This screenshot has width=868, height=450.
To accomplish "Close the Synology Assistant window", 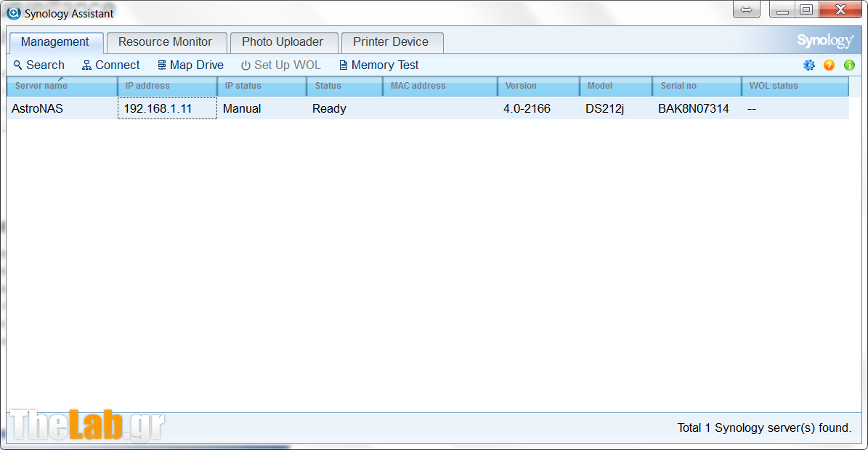I will [840, 9].
